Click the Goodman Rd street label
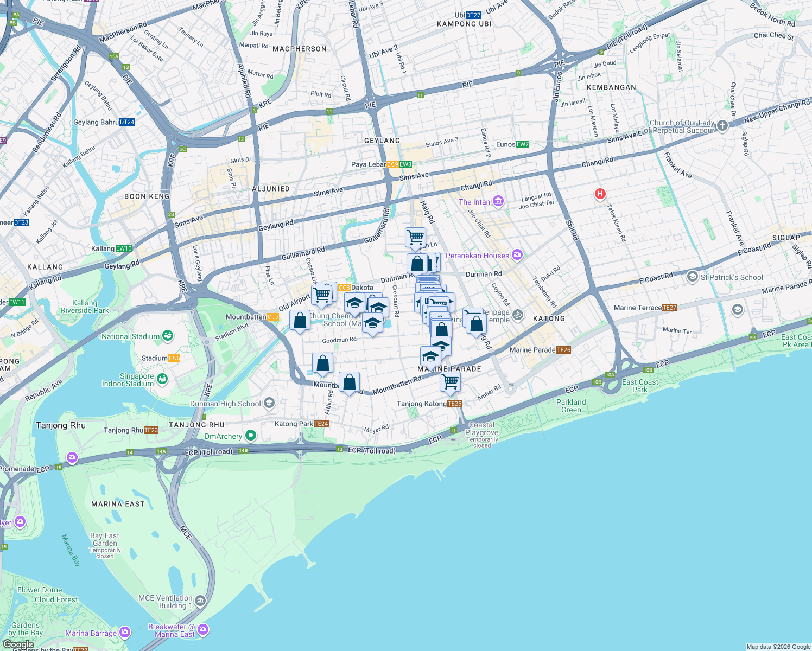812x651 pixels. (339, 340)
